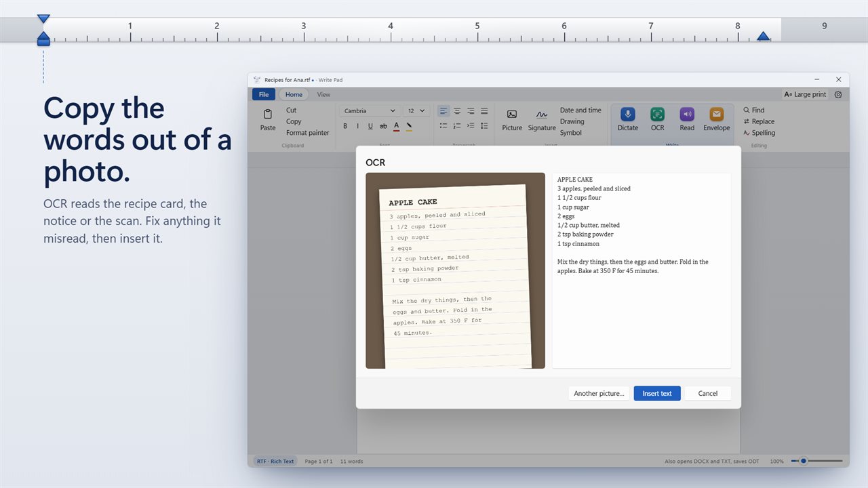Open the Cambria font dropdown
Screen dimensions: 868x488
pyautogui.click(x=369, y=110)
